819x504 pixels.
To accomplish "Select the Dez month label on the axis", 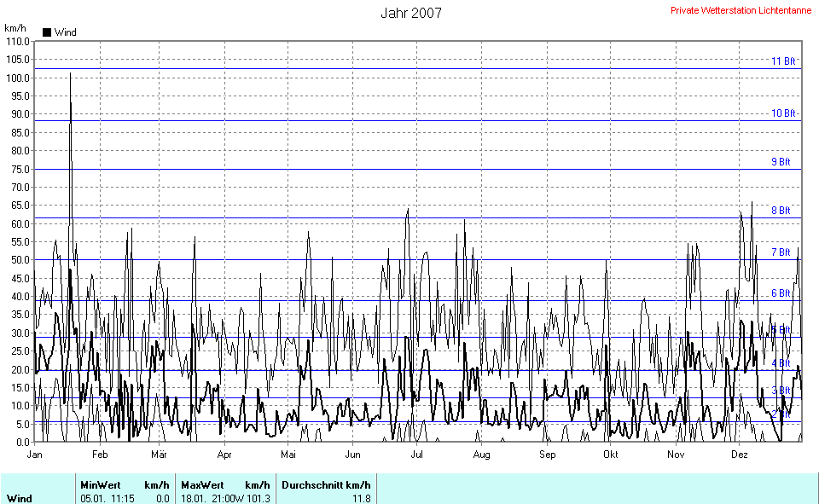I will 739,455.
